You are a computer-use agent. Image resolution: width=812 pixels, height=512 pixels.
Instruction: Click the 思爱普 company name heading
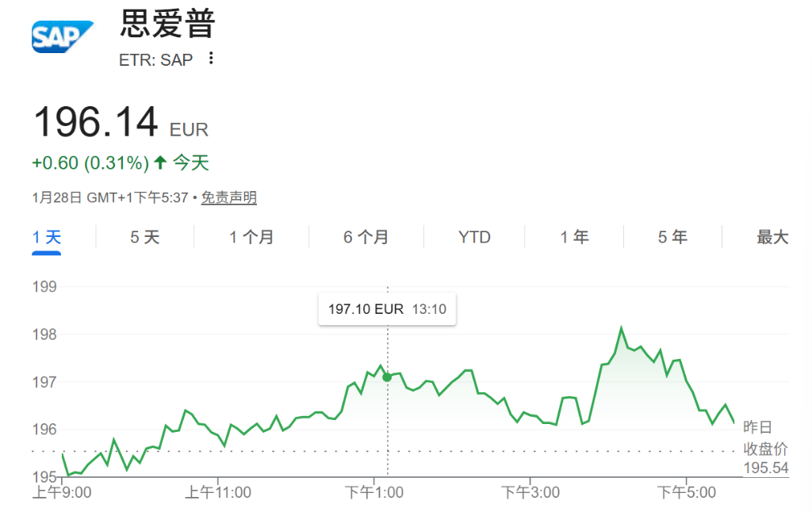pyautogui.click(x=167, y=25)
